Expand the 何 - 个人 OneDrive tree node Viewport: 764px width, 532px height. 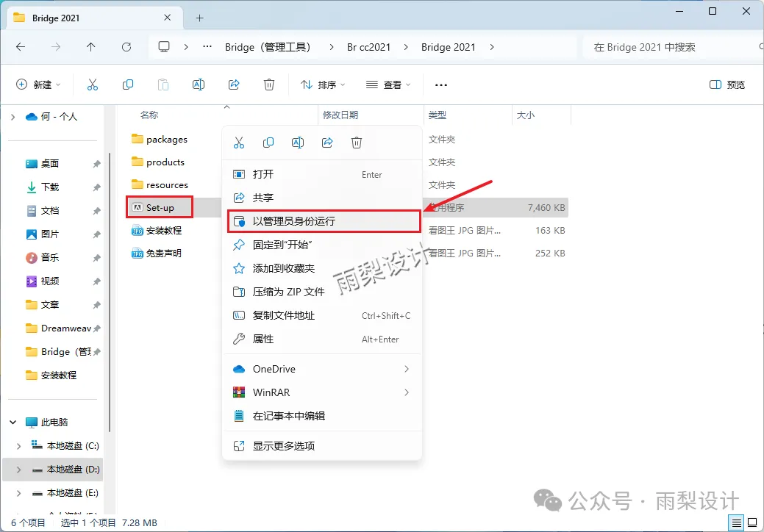click(13, 117)
